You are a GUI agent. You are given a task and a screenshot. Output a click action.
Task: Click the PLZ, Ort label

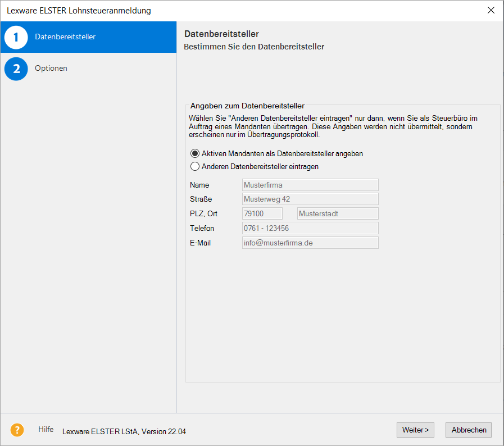203,213
